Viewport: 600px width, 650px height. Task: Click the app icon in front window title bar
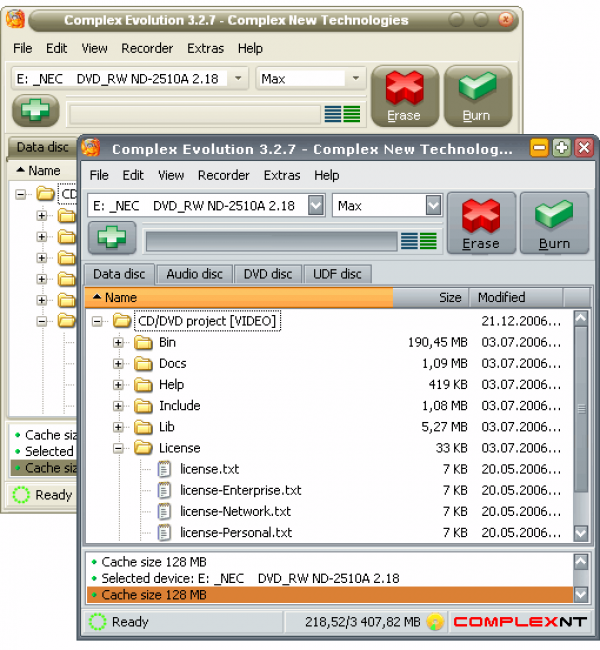coord(91,148)
